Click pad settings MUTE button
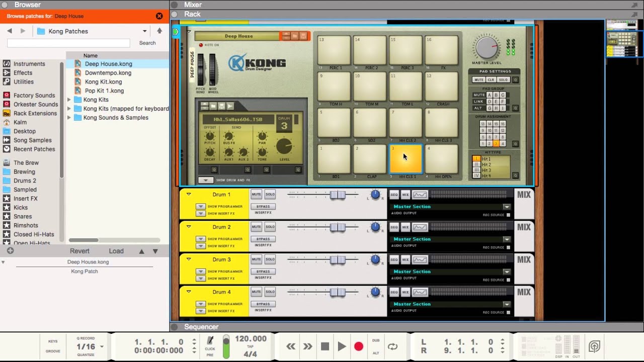644x362 pixels. (479, 80)
